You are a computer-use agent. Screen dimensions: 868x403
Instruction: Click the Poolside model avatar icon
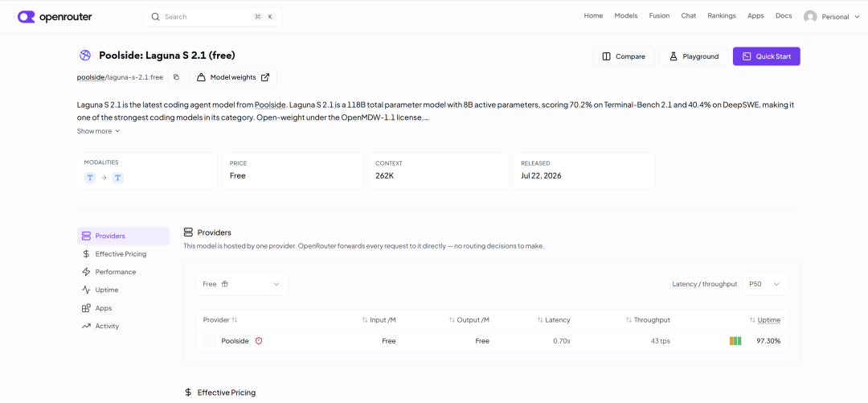click(84, 56)
